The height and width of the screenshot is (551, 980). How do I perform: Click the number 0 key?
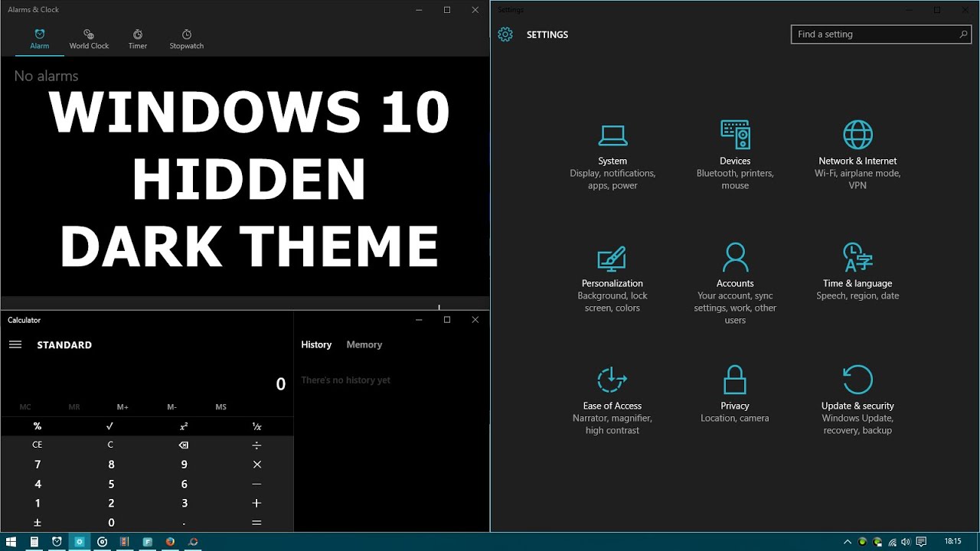pos(110,523)
